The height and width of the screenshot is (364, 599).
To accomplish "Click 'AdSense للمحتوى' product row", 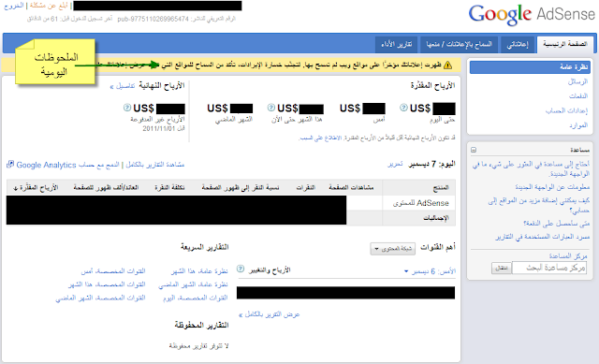I will 420,203.
